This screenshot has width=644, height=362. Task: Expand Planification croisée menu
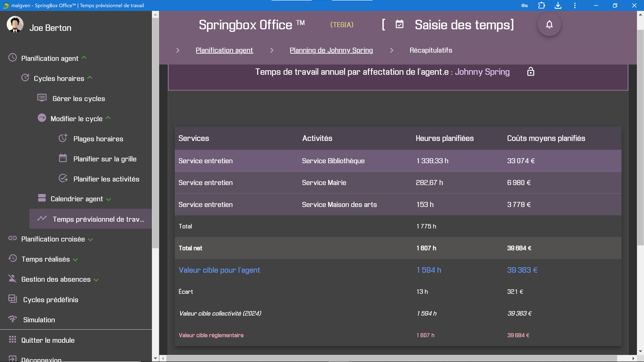tap(91, 240)
